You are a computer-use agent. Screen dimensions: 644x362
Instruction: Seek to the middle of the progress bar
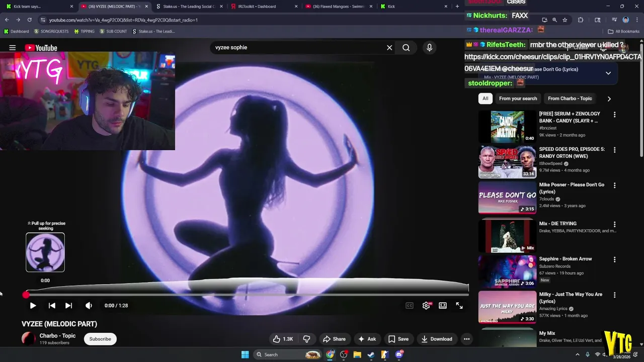click(247, 295)
